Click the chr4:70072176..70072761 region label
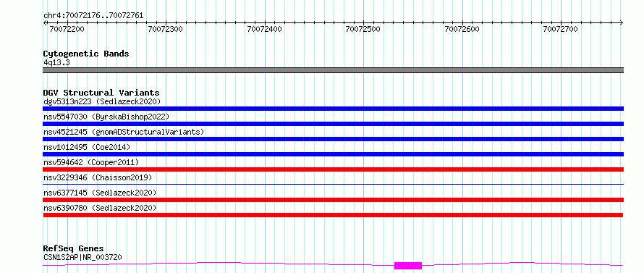 pyautogui.click(x=93, y=16)
